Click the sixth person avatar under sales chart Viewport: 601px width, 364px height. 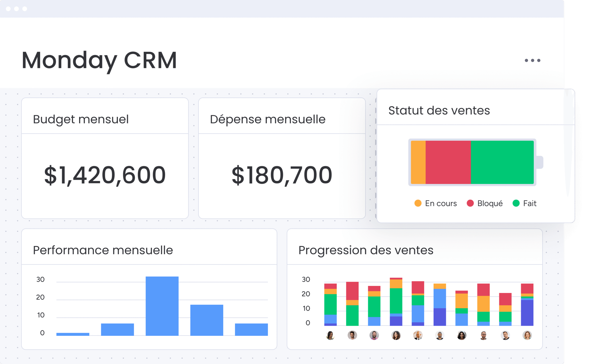point(440,335)
